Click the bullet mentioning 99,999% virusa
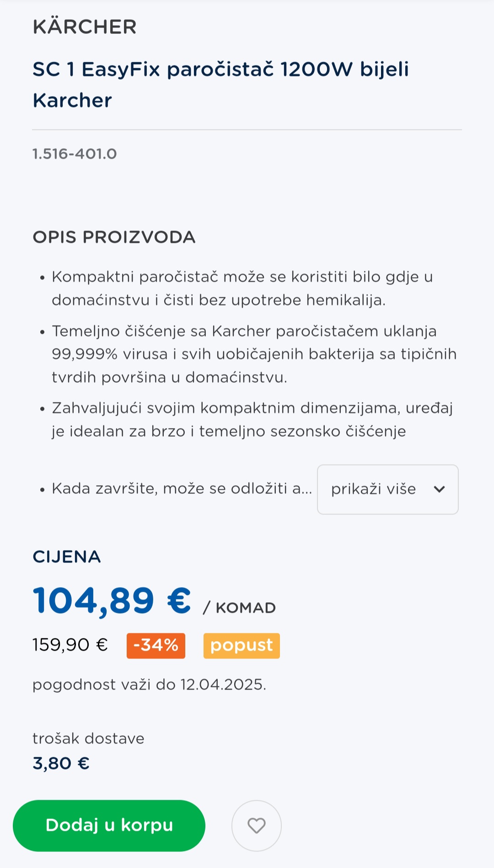The height and width of the screenshot is (868, 494). 254,354
